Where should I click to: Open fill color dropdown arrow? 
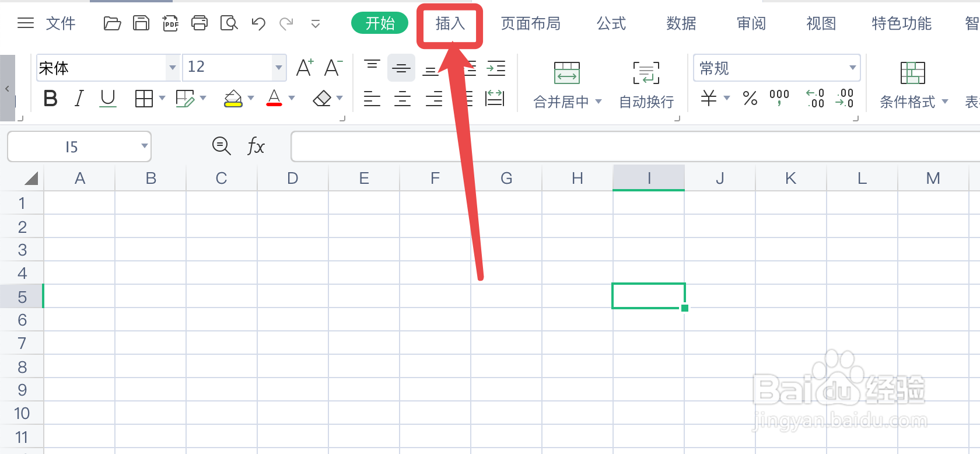pos(251,98)
